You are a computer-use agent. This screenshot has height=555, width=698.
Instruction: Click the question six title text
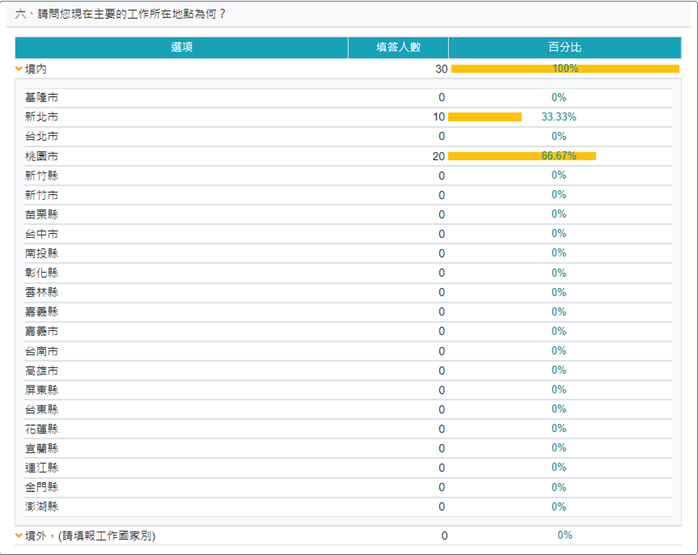point(120,13)
